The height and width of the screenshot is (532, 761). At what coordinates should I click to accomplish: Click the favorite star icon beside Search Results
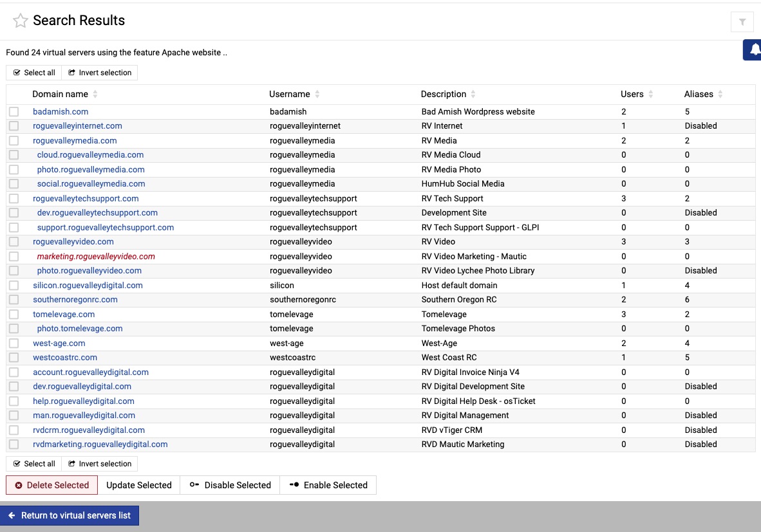(x=21, y=21)
